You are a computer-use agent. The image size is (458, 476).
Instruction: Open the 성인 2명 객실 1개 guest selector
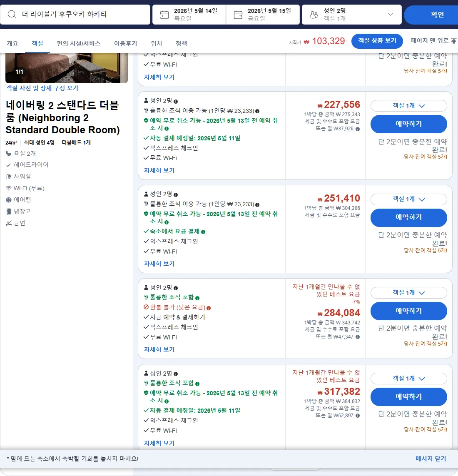351,15
